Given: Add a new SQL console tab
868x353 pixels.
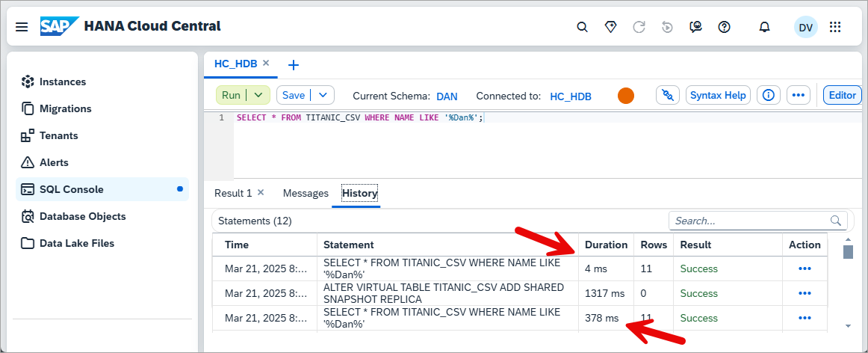Looking at the screenshot, I should 294,65.
